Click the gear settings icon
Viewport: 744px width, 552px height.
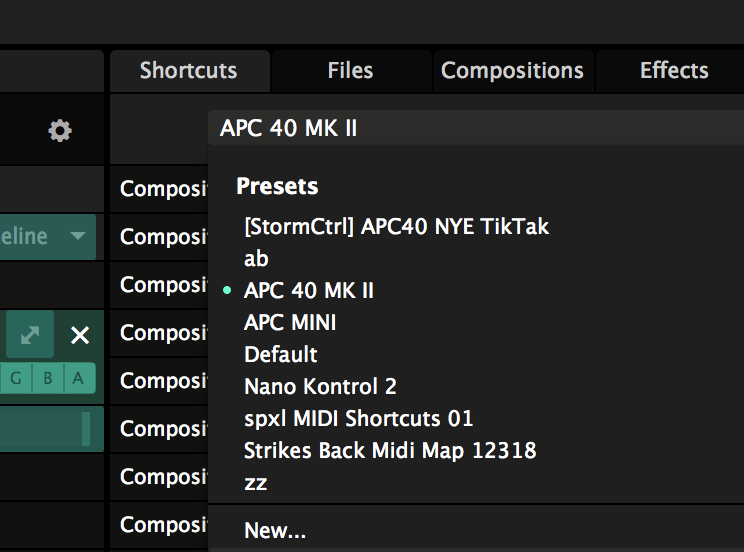(60, 131)
